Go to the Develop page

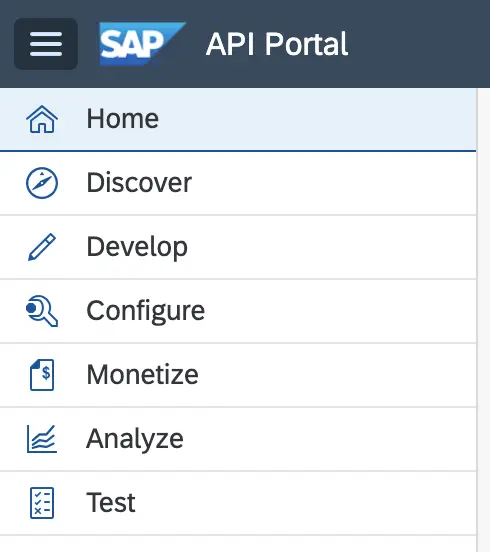tap(238, 247)
